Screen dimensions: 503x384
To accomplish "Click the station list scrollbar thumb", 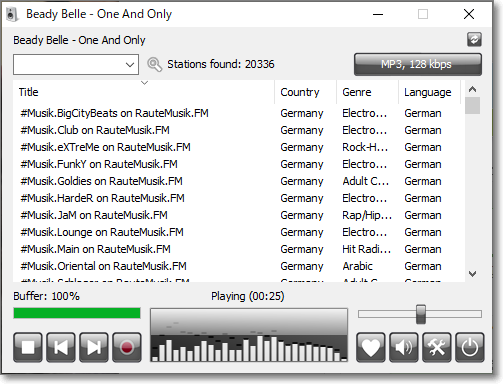I will click(472, 105).
